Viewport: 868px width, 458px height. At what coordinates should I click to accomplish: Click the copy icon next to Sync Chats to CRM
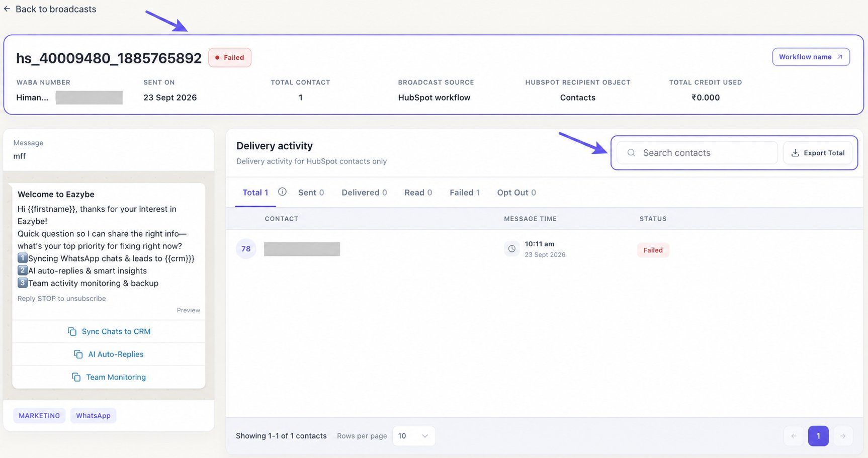point(72,331)
